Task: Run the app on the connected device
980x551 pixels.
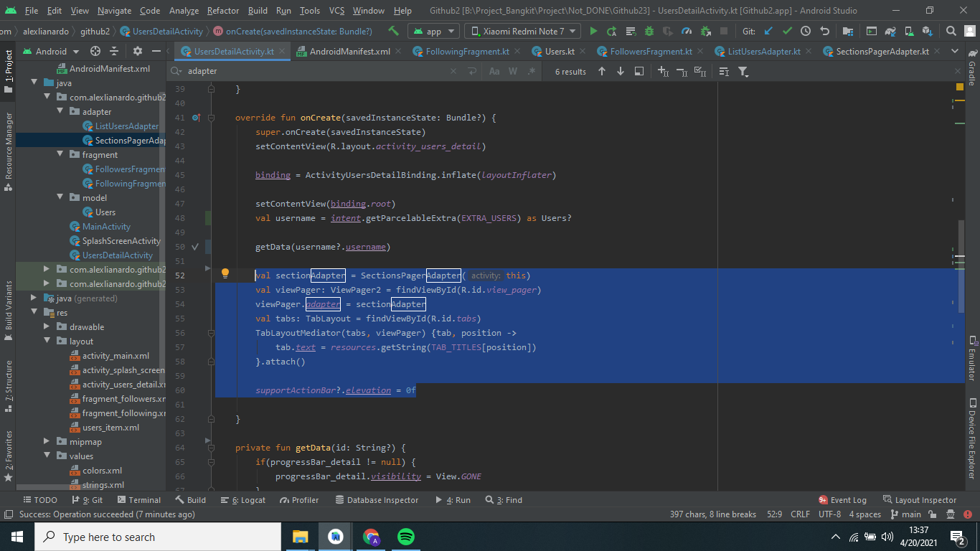Action: coord(594,32)
